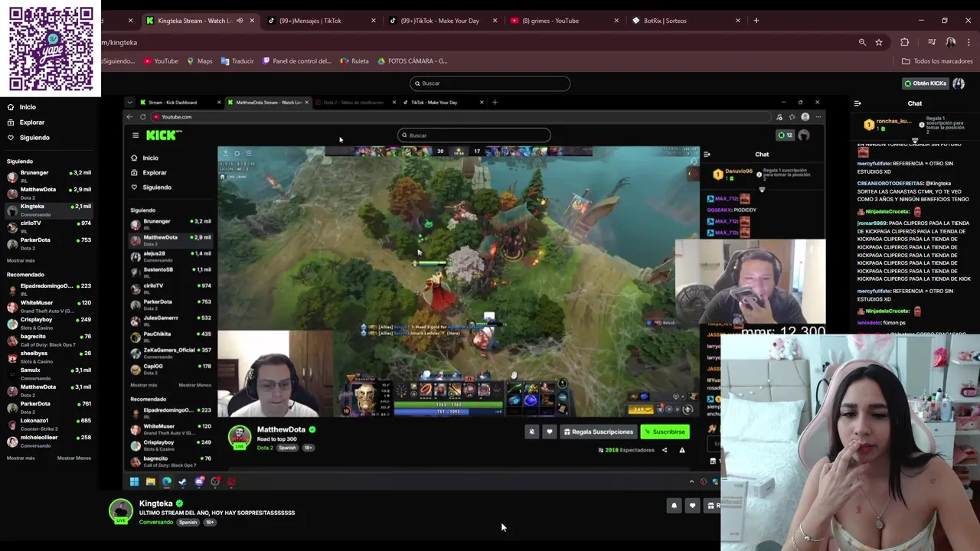Expand the gifter leaderboard arrow under ronchas_ku

(x=915, y=141)
